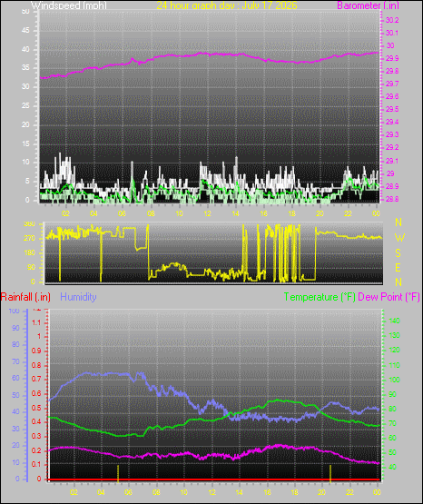The height and width of the screenshot is (504, 423).
Task: Click the 90 value on blue humidity axis
Action: point(15,328)
